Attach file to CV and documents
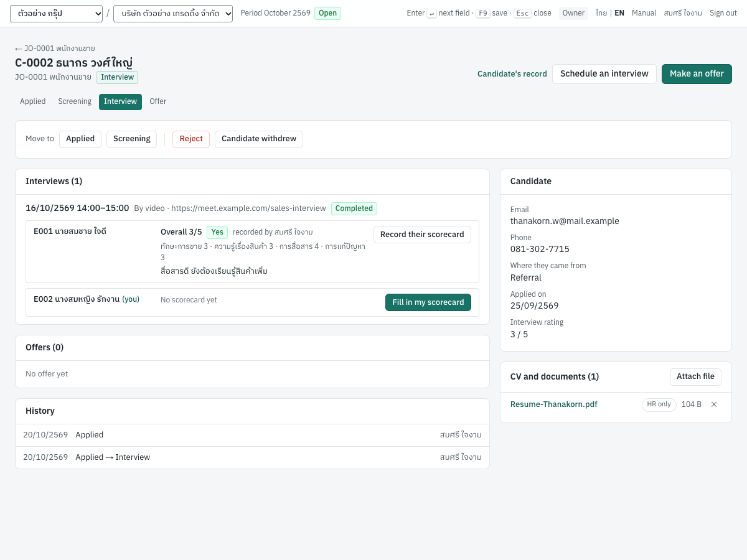Viewport: 747px width, 560px height. pos(695,377)
